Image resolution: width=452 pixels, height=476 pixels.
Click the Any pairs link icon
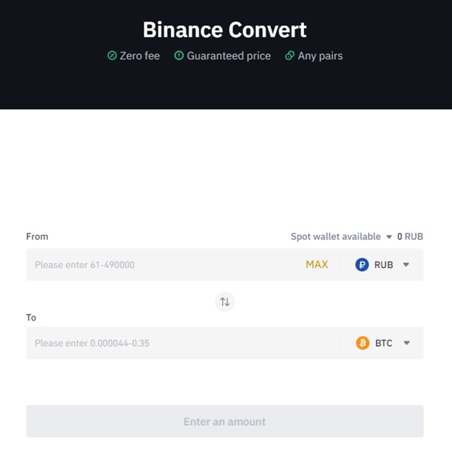coord(290,56)
